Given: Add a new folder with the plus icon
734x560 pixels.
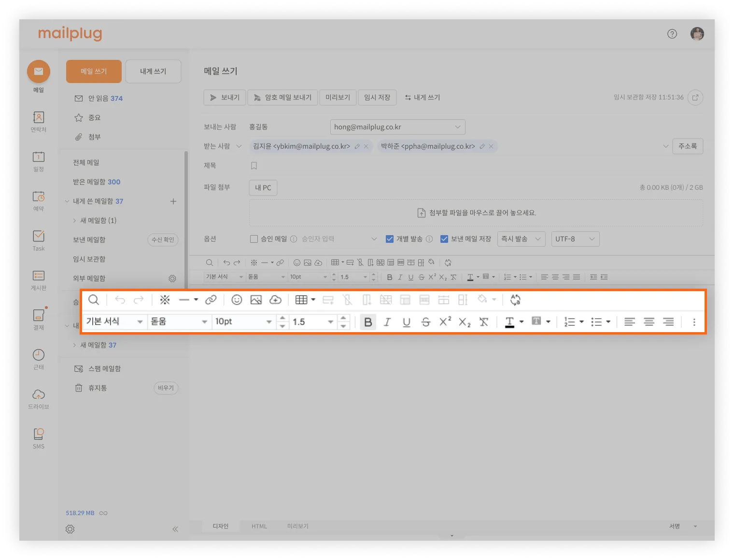Looking at the screenshot, I should pyautogui.click(x=173, y=201).
